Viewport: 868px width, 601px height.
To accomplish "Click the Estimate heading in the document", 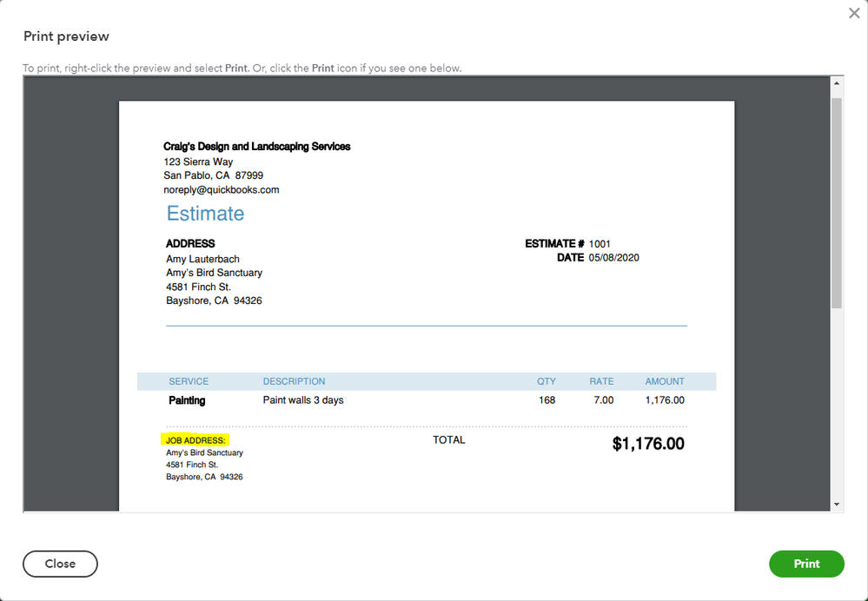I will pyautogui.click(x=205, y=214).
